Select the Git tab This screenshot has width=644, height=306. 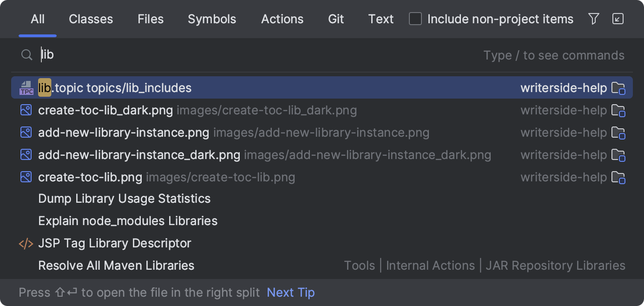click(x=335, y=19)
